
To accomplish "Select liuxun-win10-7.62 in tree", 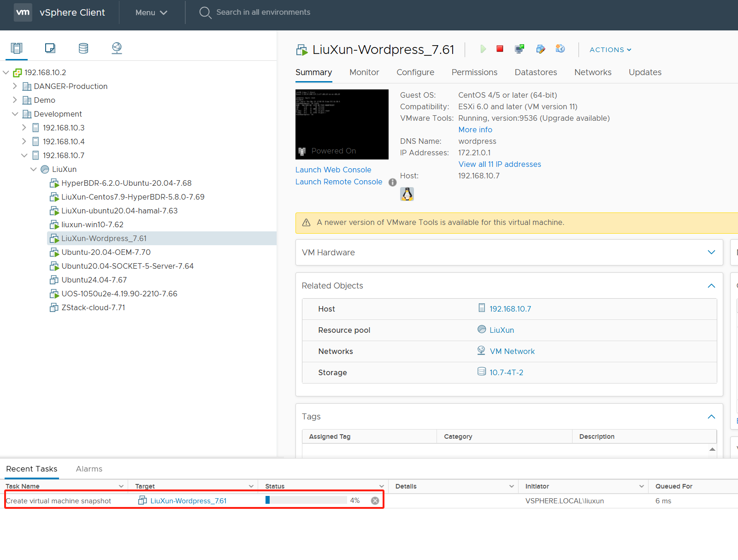I will (92, 224).
